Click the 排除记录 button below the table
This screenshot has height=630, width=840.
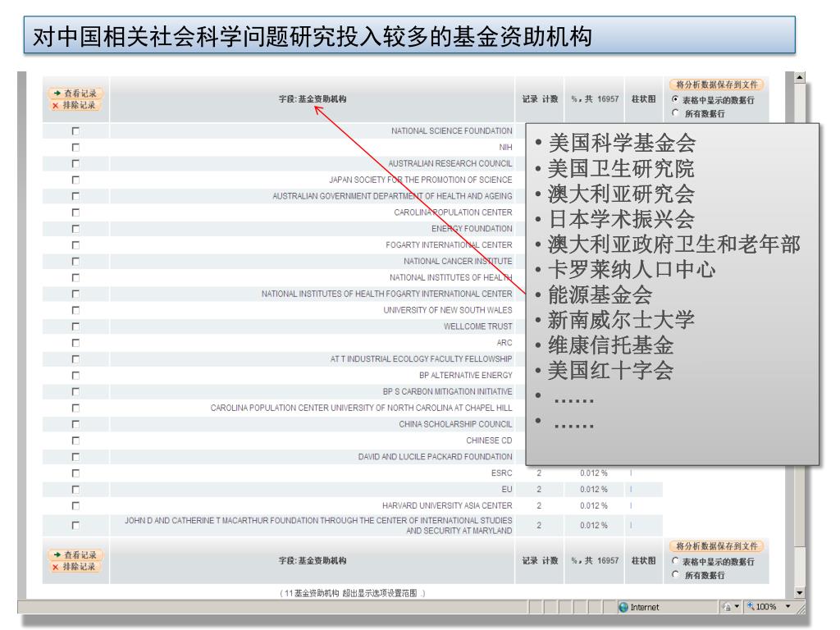point(75,567)
